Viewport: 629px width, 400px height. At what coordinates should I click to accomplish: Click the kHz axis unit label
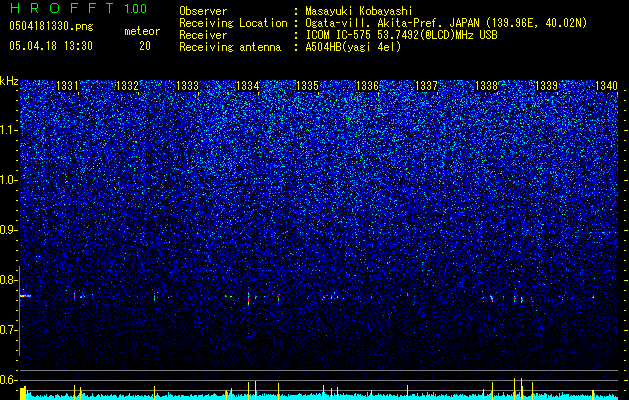pyautogui.click(x=9, y=81)
